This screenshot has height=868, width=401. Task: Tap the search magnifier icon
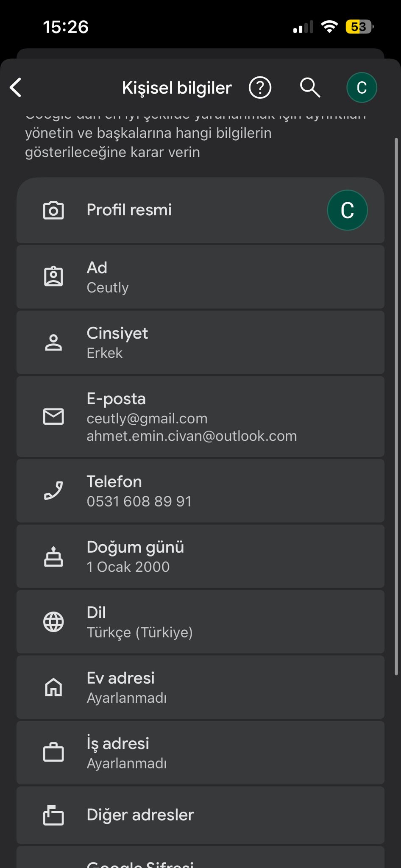(310, 88)
